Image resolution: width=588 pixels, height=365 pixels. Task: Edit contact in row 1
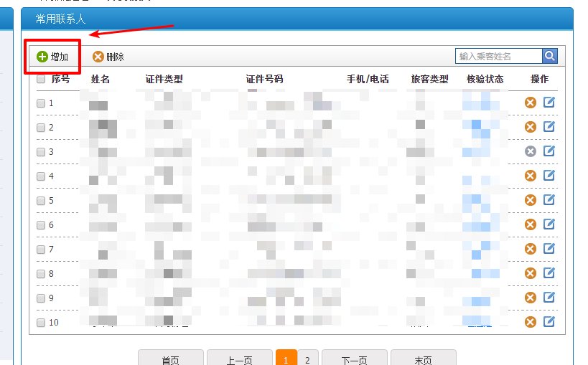(x=549, y=102)
